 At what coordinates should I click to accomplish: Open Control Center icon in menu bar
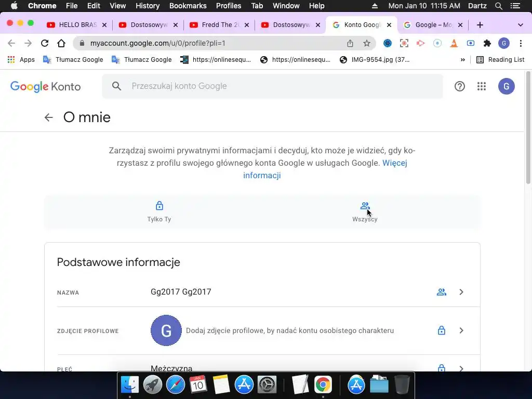point(515,6)
